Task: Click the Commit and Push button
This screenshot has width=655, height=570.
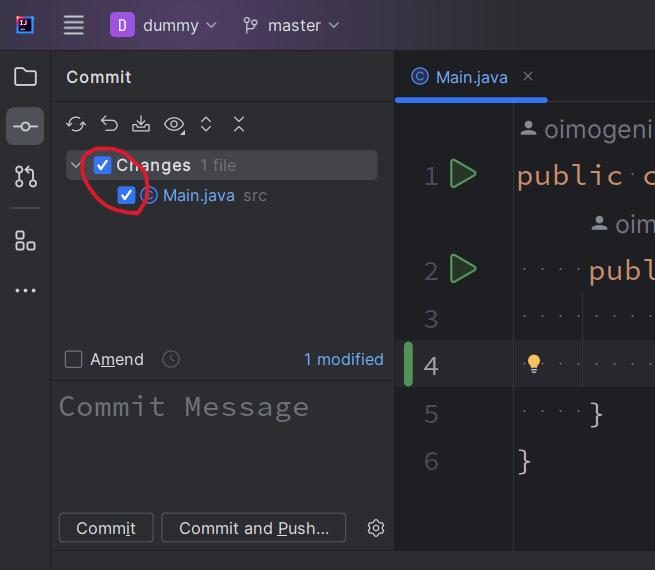Action: [x=254, y=528]
